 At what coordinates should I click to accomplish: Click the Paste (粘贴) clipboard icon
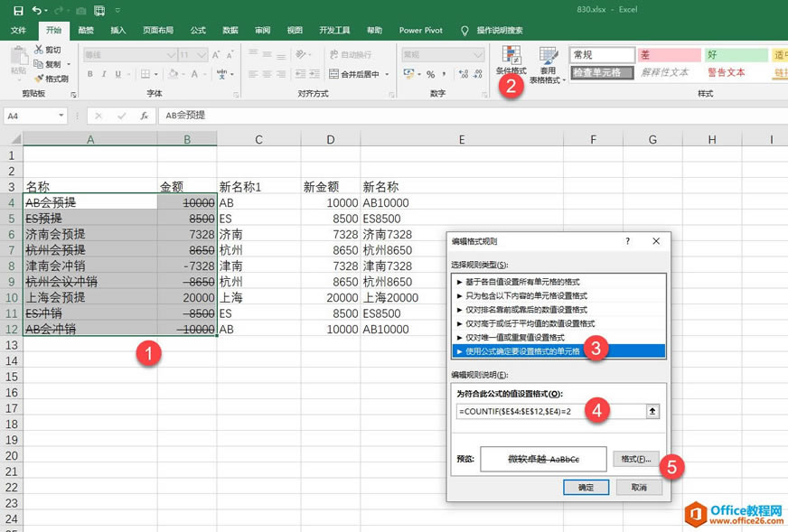tap(19, 56)
